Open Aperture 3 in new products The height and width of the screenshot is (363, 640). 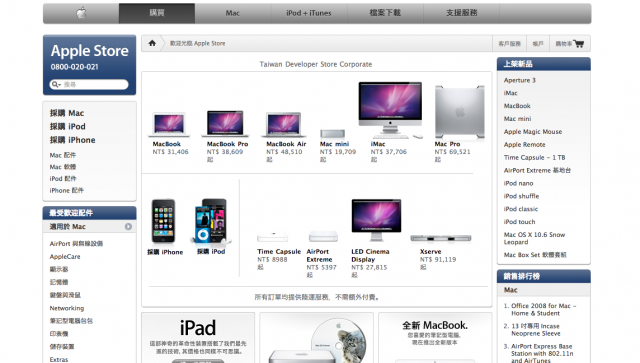click(x=520, y=80)
